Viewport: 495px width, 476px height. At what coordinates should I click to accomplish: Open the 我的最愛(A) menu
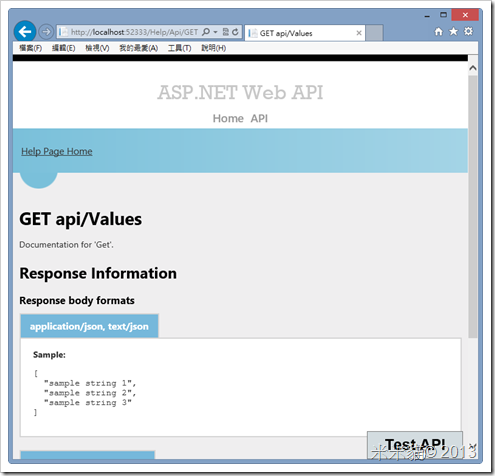point(138,48)
